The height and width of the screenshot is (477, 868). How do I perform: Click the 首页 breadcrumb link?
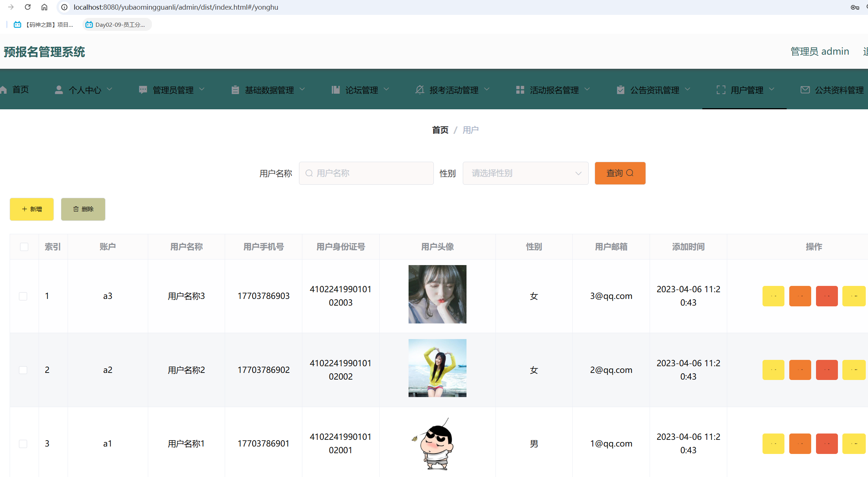(x=440, y=130)
